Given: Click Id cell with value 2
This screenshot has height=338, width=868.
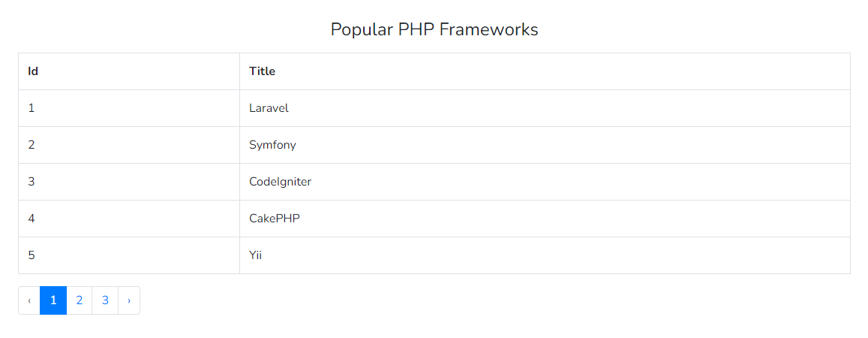Looking at the screenshot, I should pyautogui.click(x=129, y=145).
